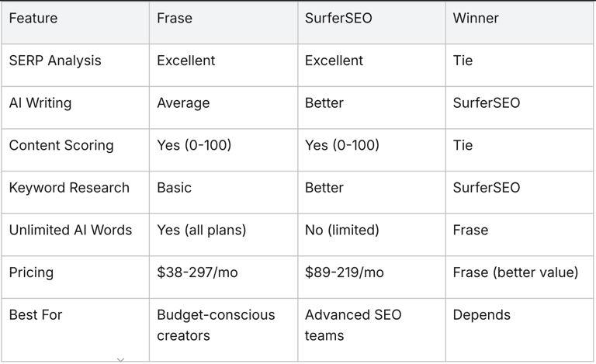The image size is (596, 364).
Task: Click the Content Scoring row label
Action: tap(61, 145)
